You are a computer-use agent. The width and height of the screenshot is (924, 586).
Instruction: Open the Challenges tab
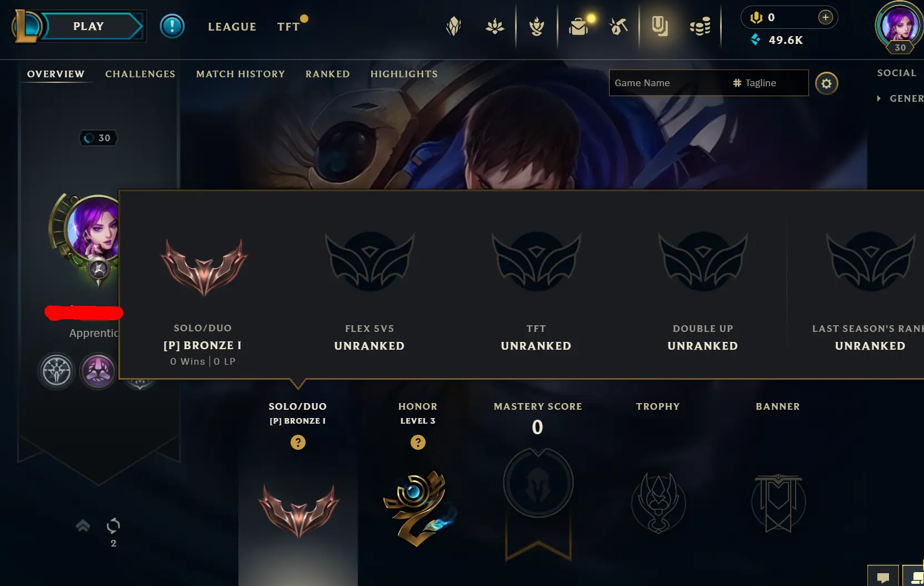coord(140,74)
